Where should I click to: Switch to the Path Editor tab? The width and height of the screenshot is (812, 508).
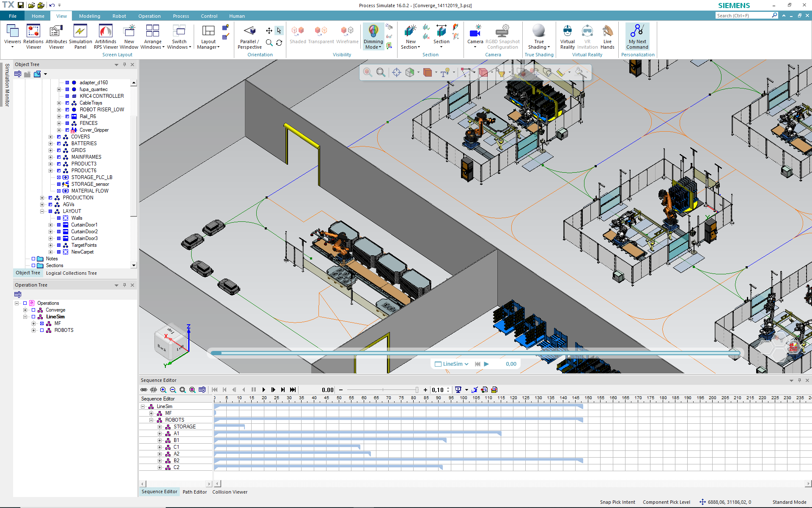[195, 492]
